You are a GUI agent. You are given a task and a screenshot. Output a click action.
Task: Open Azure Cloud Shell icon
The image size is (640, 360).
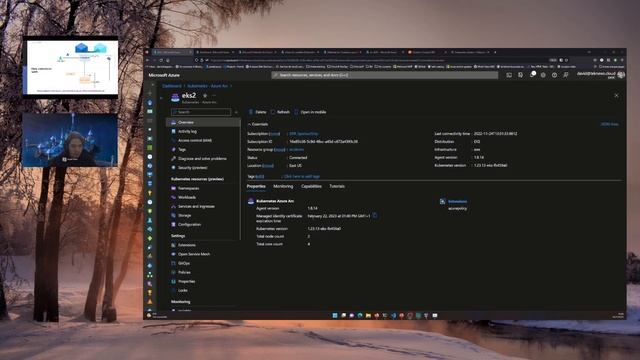click(x=509, y=75)
